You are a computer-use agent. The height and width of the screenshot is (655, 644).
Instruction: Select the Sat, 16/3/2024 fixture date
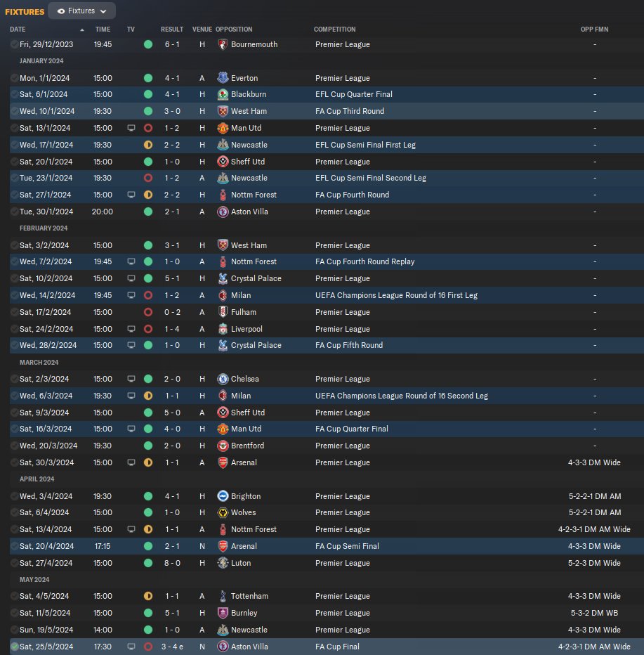point(46,429)
